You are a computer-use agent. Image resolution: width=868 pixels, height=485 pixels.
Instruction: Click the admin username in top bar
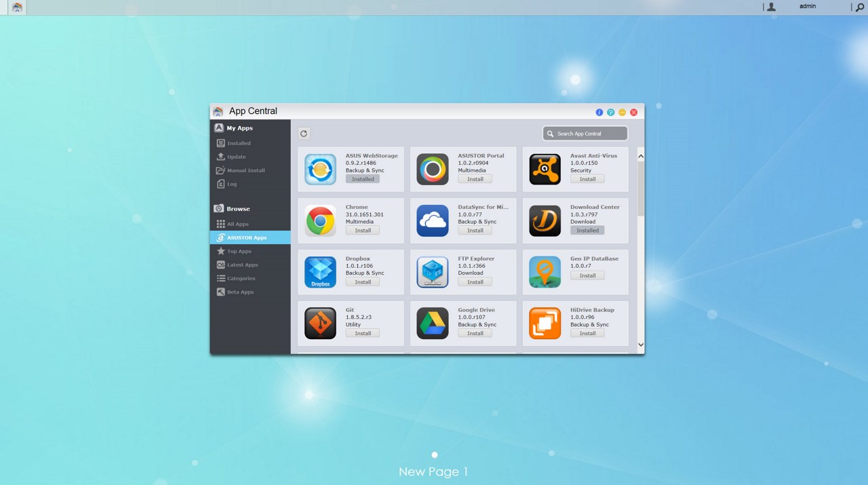point(808,6)
